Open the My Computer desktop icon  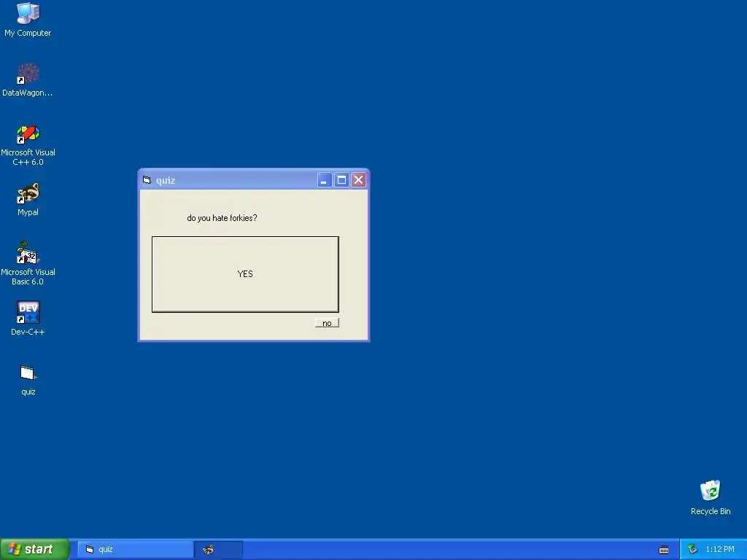28,19
